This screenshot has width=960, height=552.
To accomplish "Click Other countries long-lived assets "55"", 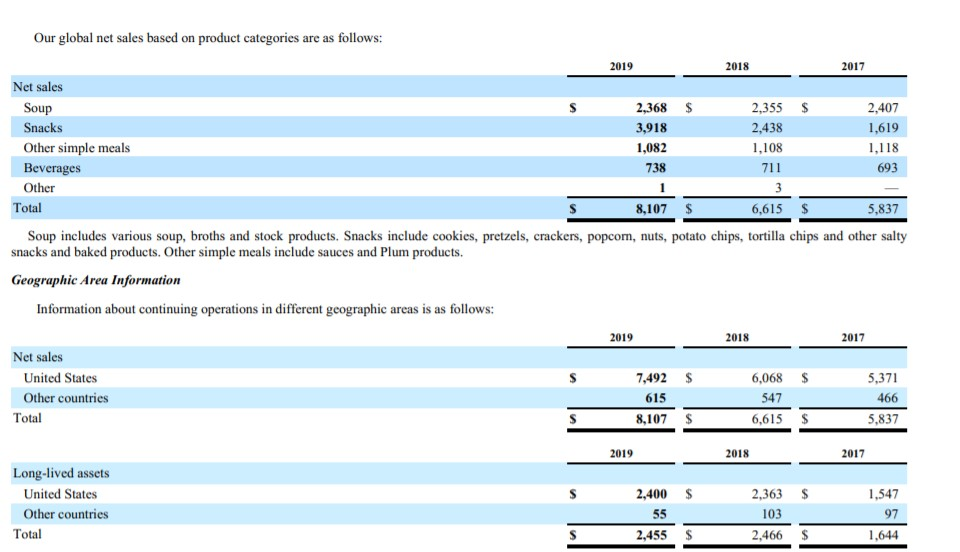I will click(659, 514).
